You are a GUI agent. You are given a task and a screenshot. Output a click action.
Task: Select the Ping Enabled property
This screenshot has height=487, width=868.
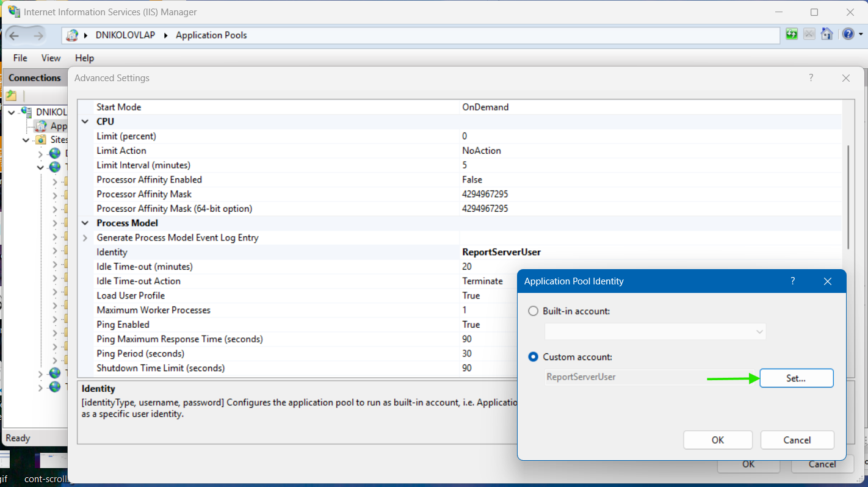click(123, 325)
